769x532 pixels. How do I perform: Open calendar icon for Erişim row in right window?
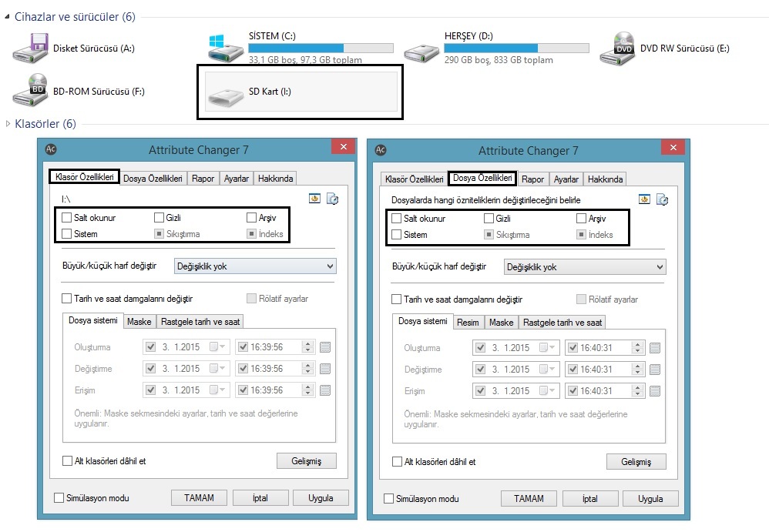(655, 391)
